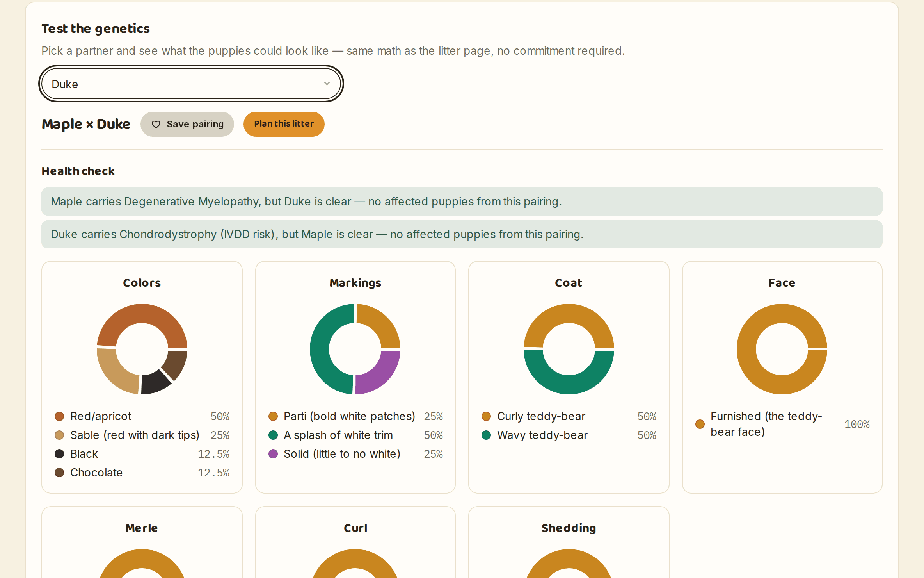Click 'Solid (little to no white)' label

point(342,454)
